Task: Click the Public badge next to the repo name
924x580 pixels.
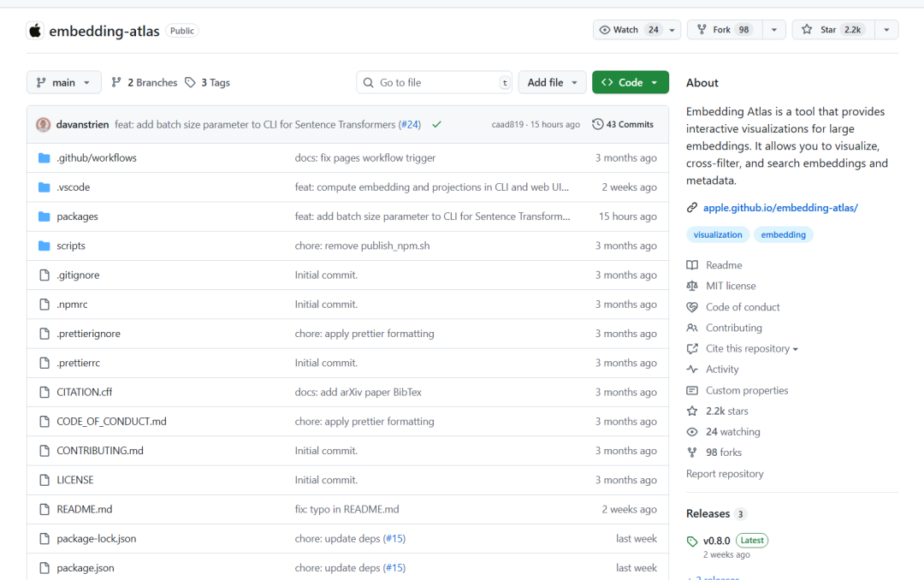Action: (x=181, y=30)
